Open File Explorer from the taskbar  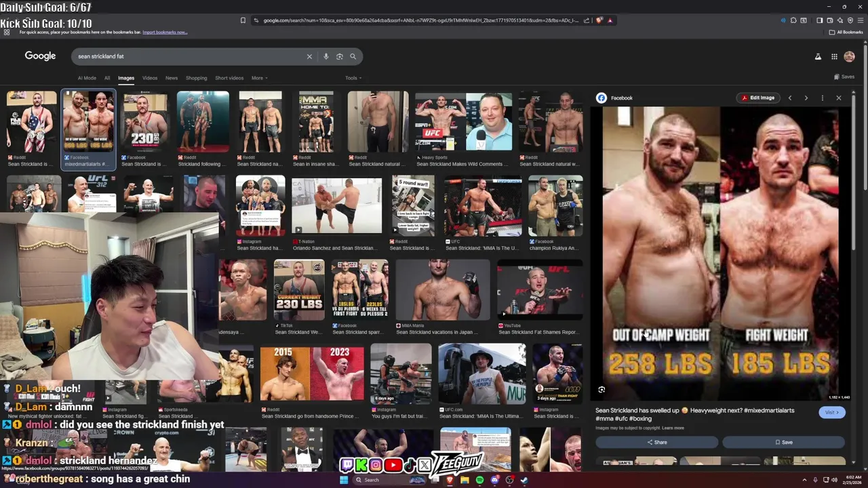465,480
